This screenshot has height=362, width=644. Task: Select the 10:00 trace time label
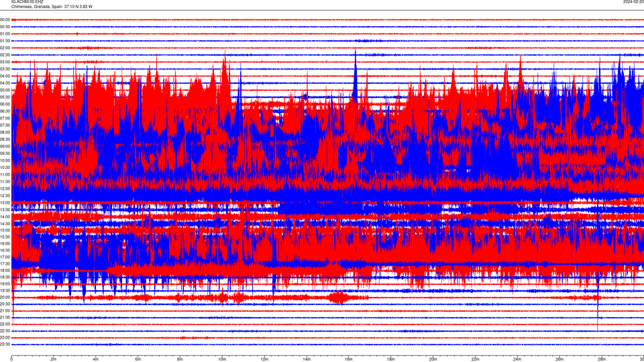[5, 160]
